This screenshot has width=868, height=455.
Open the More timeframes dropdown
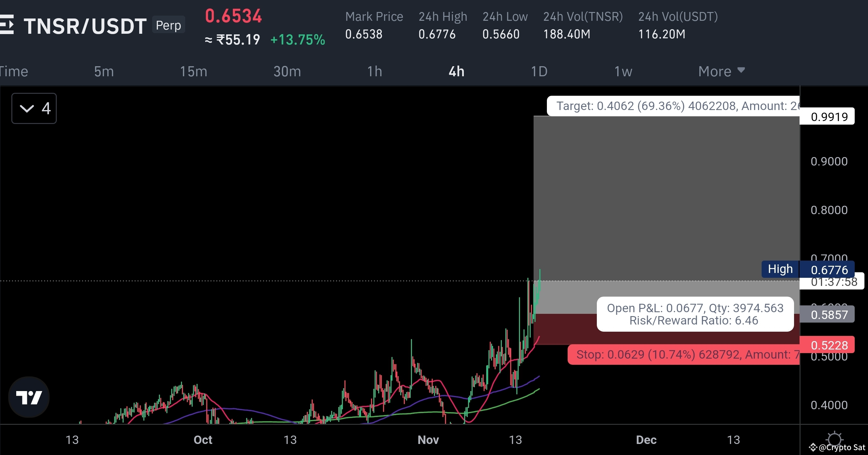tap(721, 71)
